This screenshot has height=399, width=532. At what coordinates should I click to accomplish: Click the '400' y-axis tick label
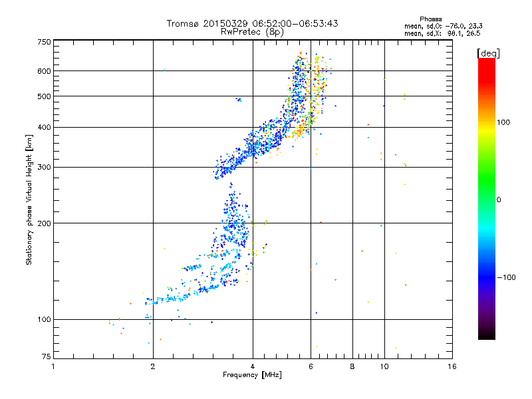pos(44,128)
